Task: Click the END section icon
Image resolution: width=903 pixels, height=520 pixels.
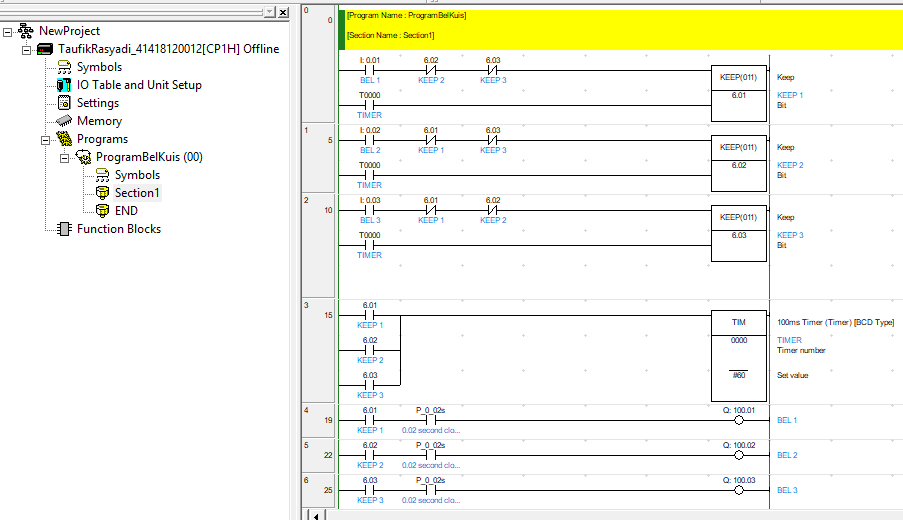Action: pos(102,210)
